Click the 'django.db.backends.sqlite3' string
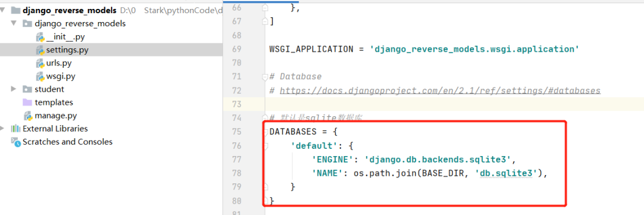Image resolution: width=644 pixels, height=215 pixels. pos(437,159)
